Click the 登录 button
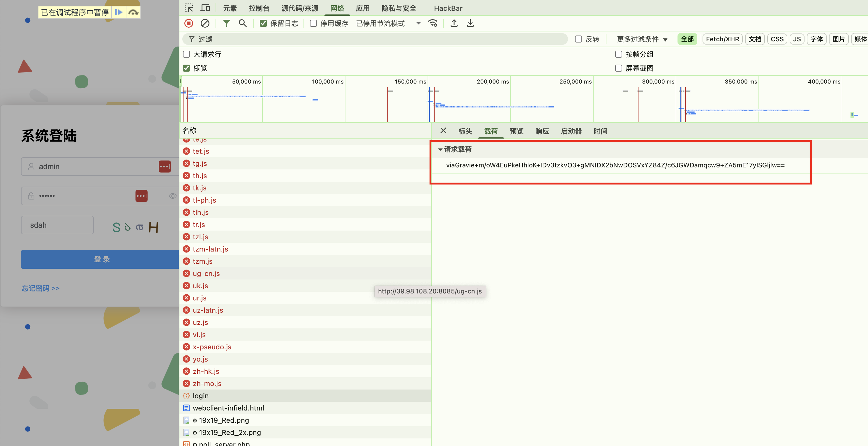Viewport: 868px width, 446px height. coord(101,259)
